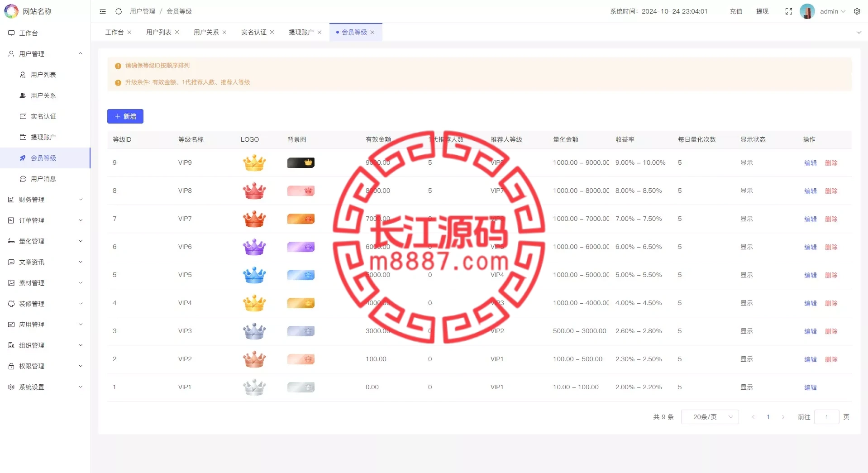This screenshot has width=868, height=473.
Task: Expand the 组织管理 sidebar menu
Action: [45, 345]
